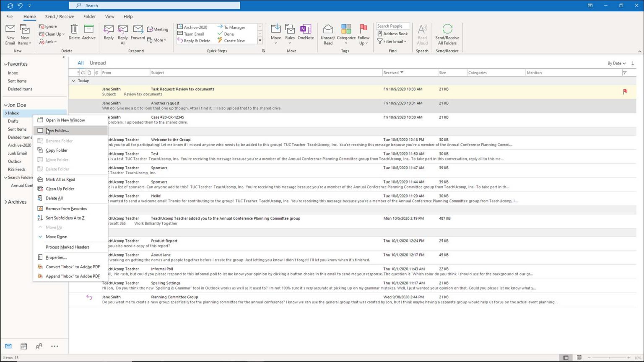Switch to People view icon
The image size is (644, 362).
pyautogui.click(x=39, y=346)
